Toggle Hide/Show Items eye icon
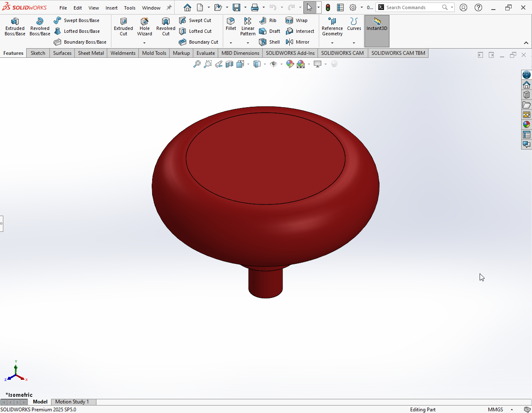The height and width of the screenshot is (413, 532). tap(273, 64)
